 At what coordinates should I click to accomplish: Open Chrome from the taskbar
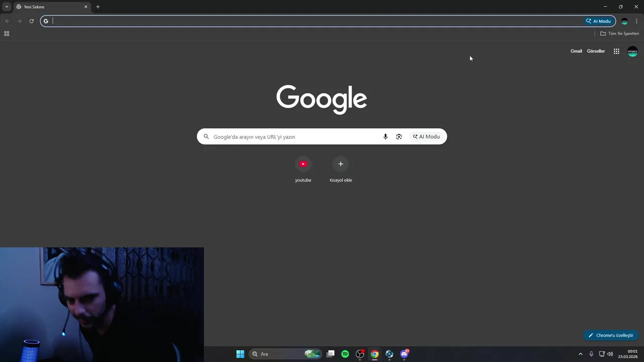(375, 354)
